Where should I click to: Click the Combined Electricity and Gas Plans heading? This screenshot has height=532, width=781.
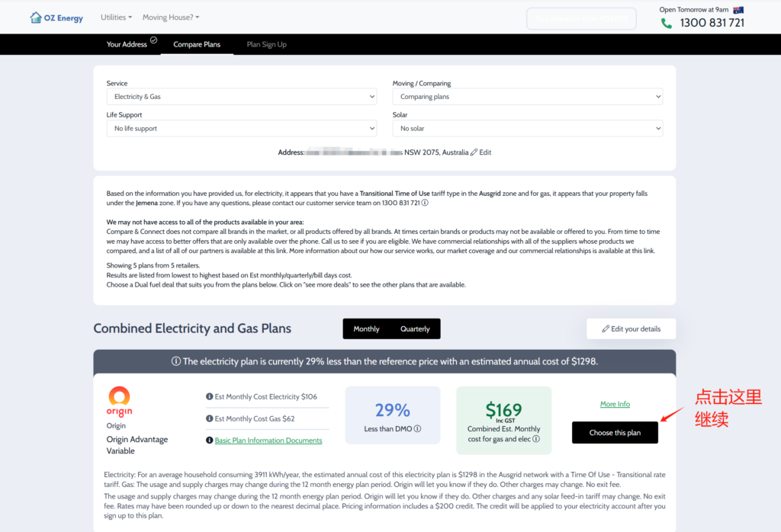(192, 328)
